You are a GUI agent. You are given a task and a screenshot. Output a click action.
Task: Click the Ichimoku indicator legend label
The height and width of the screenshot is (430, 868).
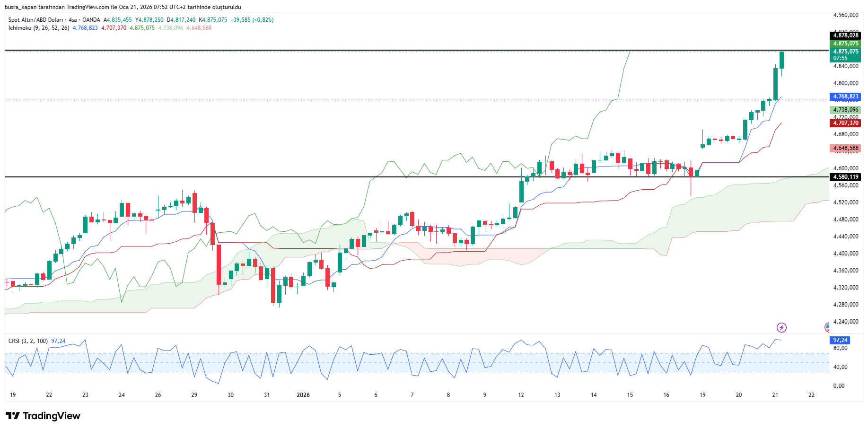39,28
